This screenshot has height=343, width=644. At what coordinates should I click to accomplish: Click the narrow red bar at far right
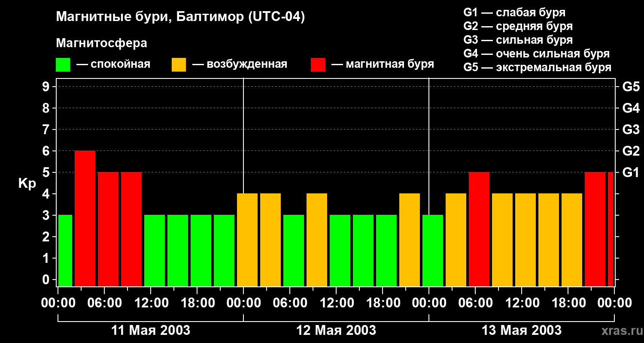tap(611, 229)
